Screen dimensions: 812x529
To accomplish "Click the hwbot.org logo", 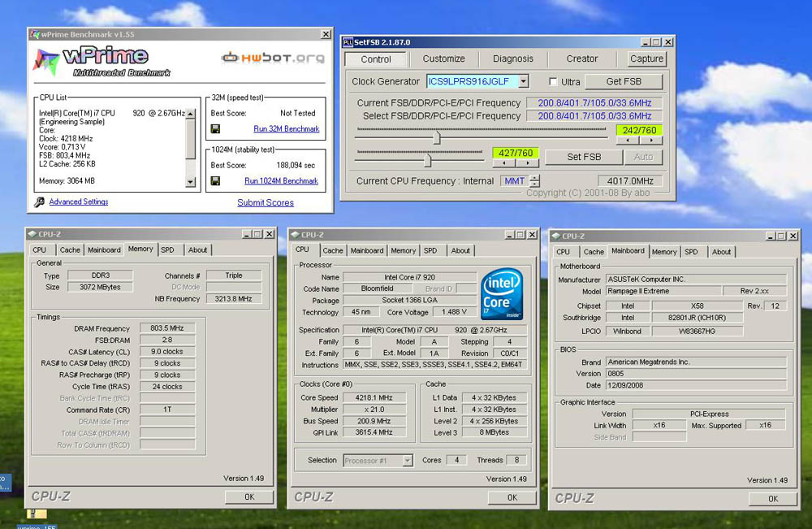I will [274, 58].
